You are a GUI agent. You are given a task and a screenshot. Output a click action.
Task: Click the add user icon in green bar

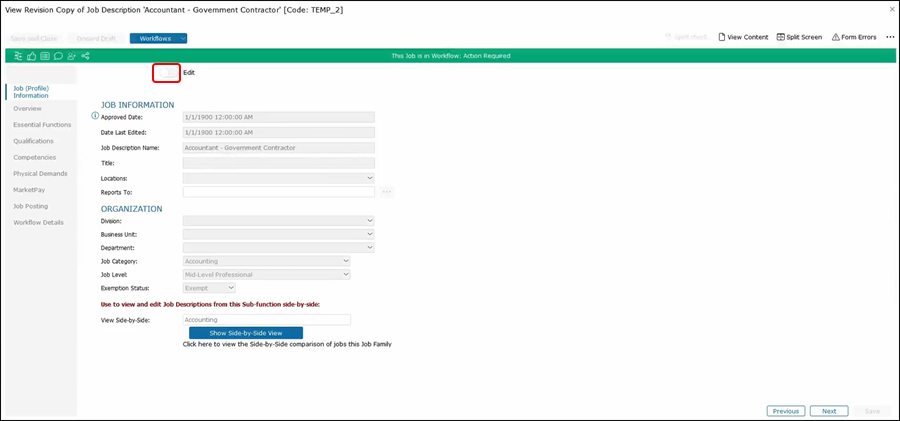[x=71, y=56]
